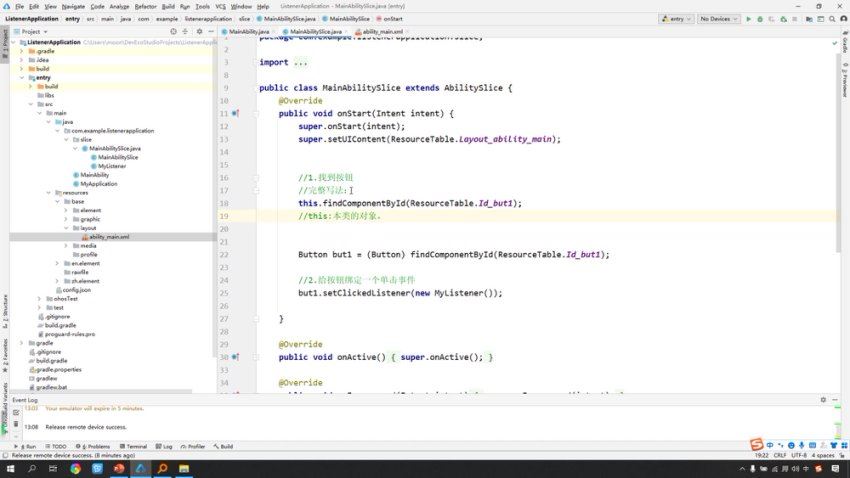The image size is (850, 478).
Task: Click the inspection checkmark in editor corner
Action: pos(835,43)
